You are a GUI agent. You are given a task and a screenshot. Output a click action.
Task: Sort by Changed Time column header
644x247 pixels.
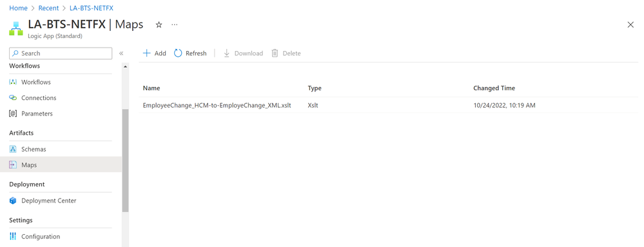point(494,88)
